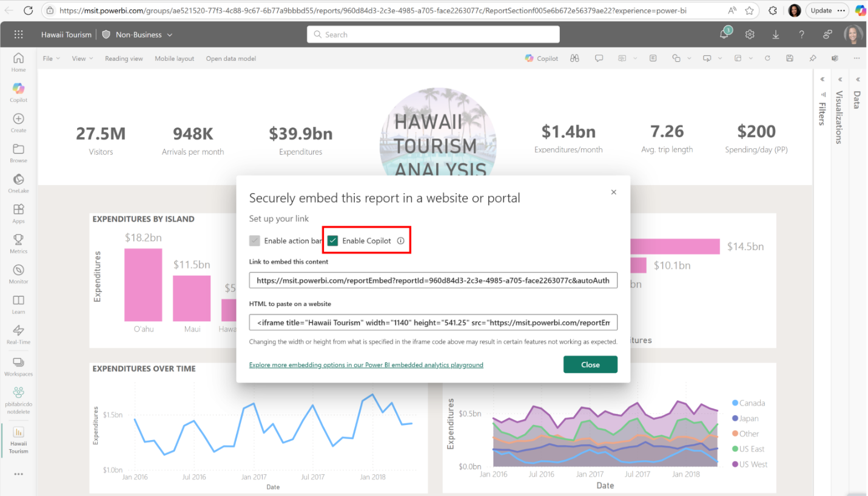Click the browser profile avatar

[x=795, y=10]
